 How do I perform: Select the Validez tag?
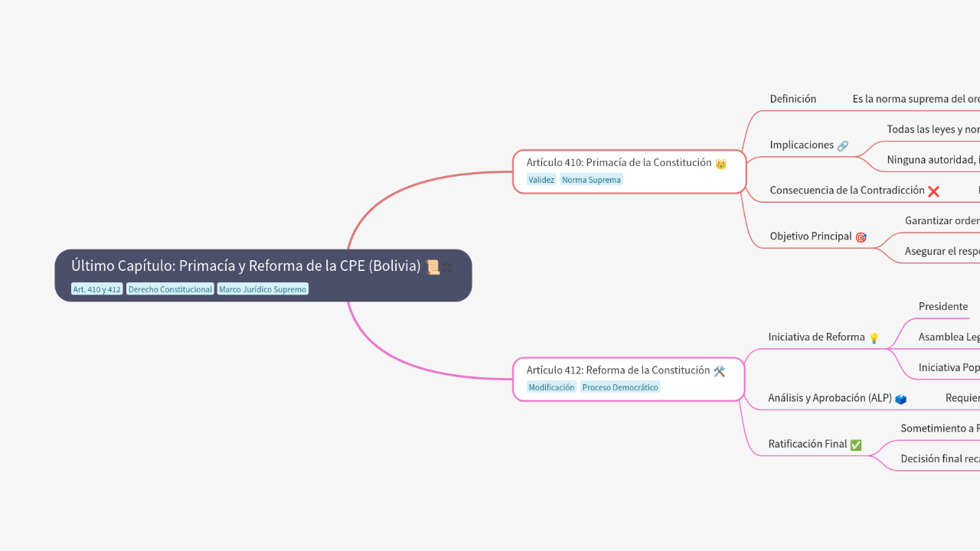click(x=541, y=179)
